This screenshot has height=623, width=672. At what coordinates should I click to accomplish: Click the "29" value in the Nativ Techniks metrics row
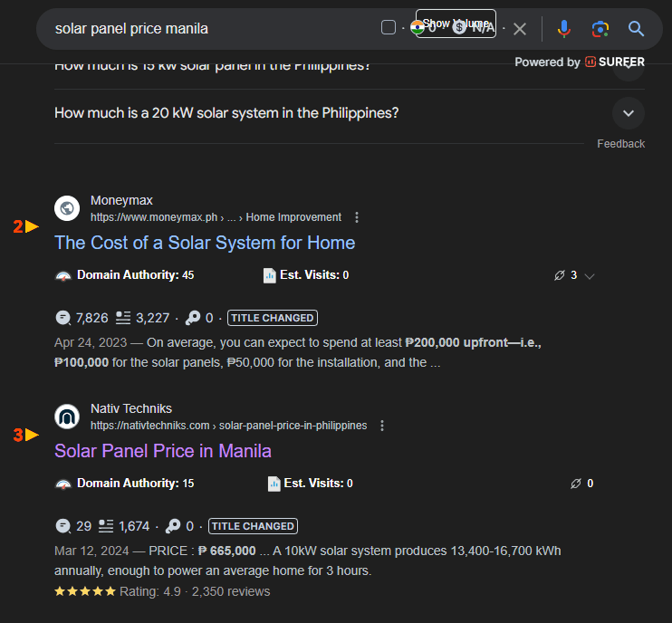click(83, 526)
